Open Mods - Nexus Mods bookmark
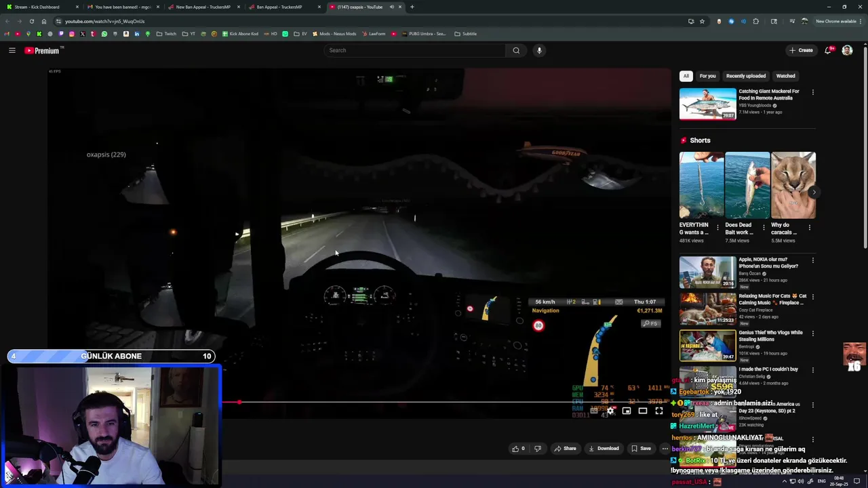Image resolution: width=868 pixels, height=488 pixels. point(334,34)
